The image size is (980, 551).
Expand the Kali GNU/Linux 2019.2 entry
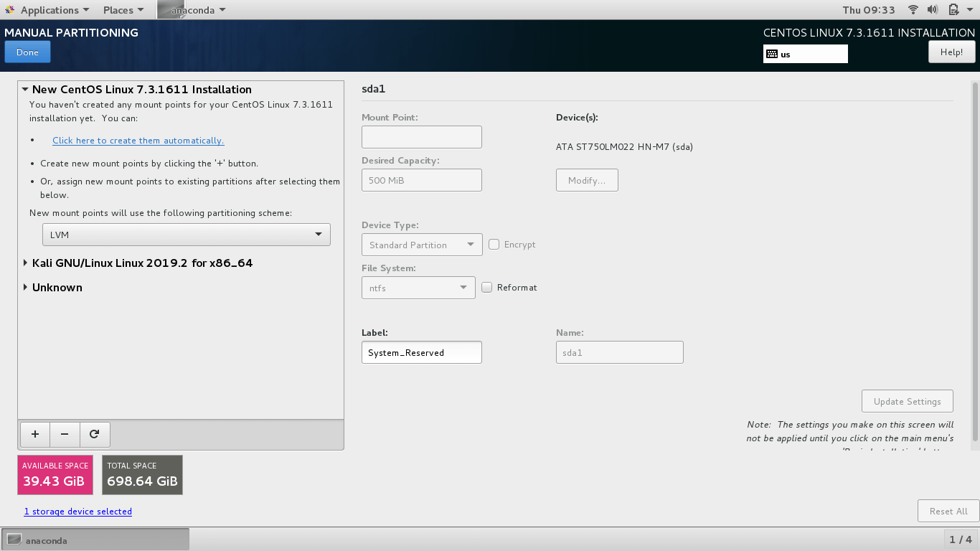tap(25, 263)
